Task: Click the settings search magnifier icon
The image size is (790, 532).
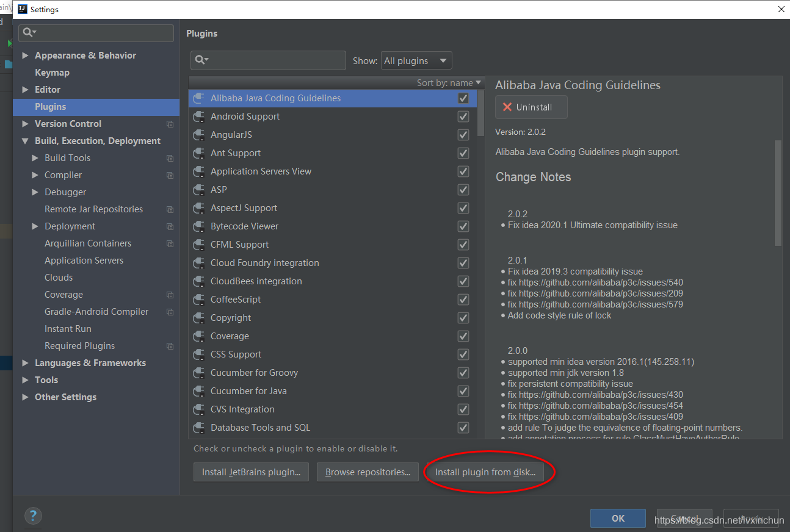Action: (29, 32)
